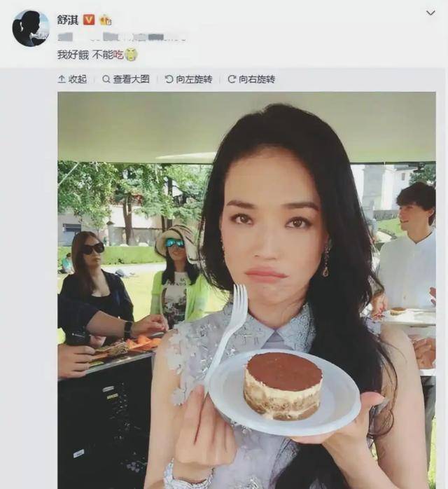Screen dimensions: 448x489
Task: Rotate the image left with 向左旋转
Action: [x=188, y=79]
